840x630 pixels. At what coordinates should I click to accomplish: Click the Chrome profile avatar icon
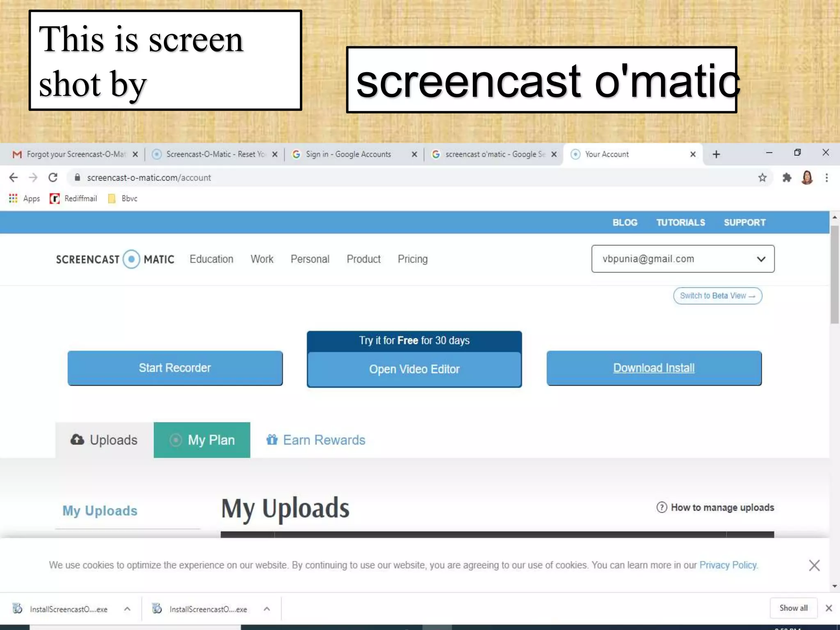point(807,178)
